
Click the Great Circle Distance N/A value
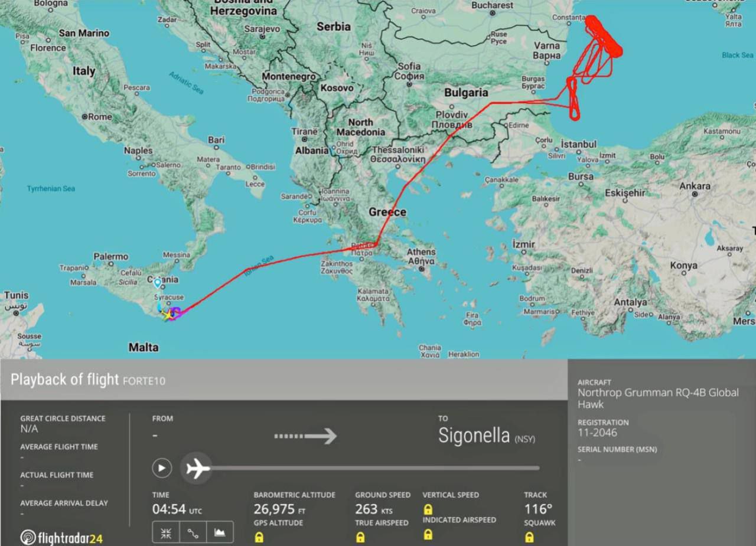29,429
